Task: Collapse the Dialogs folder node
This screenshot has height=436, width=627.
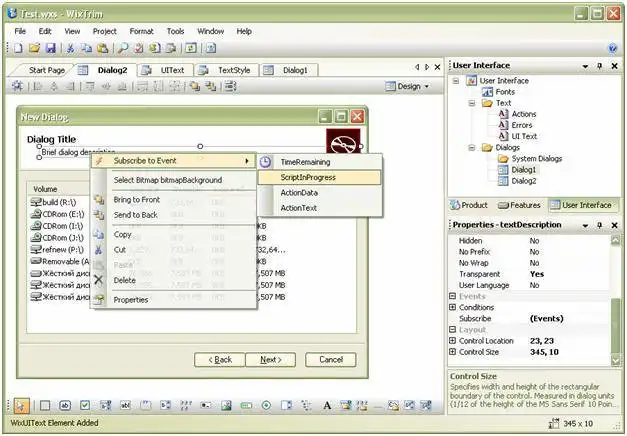Action: 472,148
